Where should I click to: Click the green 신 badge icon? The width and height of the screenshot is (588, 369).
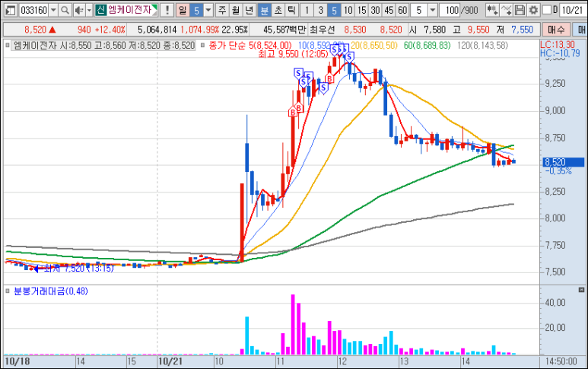[x=100, y=10]
